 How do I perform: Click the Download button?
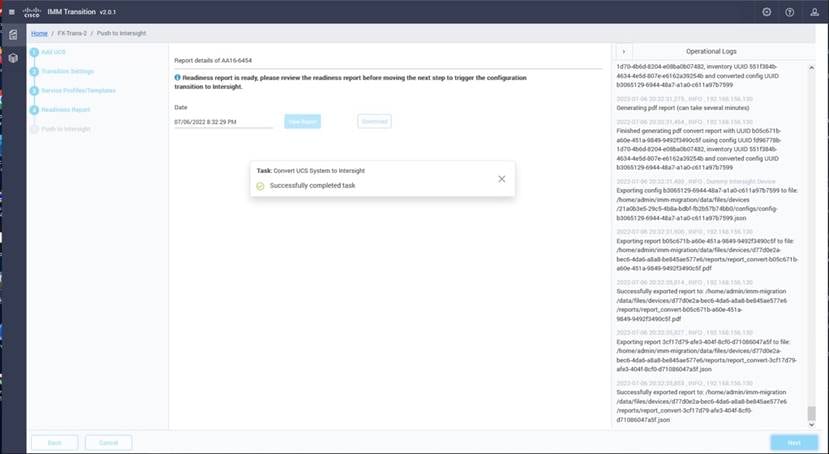tap(374, 122)
